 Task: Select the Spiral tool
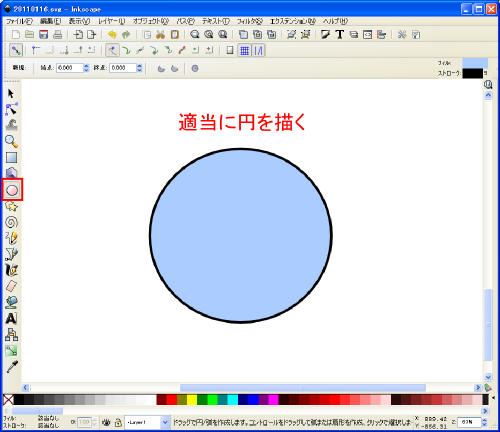[x=11, y=222]
